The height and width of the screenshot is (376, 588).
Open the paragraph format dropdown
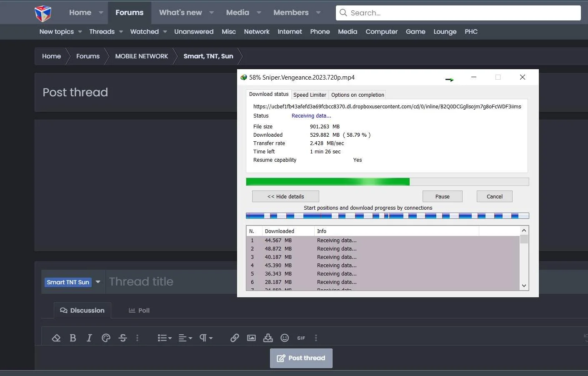point(206,338)
